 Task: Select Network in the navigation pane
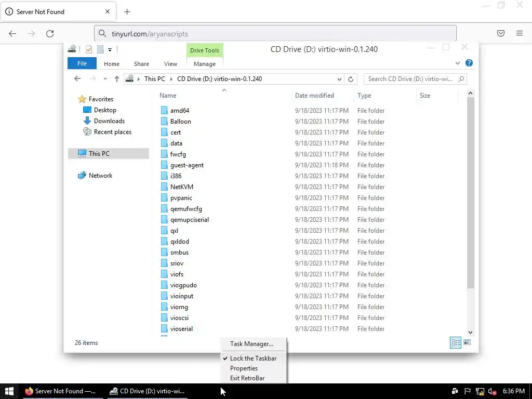(100, 176)
